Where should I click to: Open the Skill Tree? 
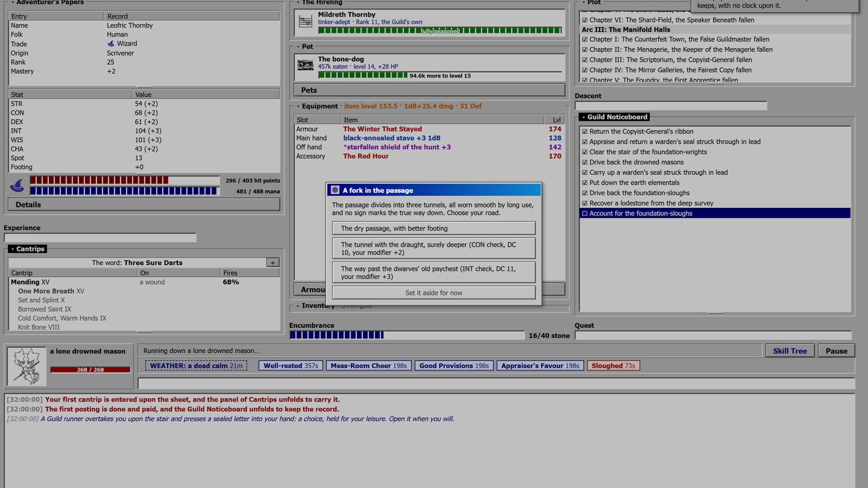click(x=790, y=351)
